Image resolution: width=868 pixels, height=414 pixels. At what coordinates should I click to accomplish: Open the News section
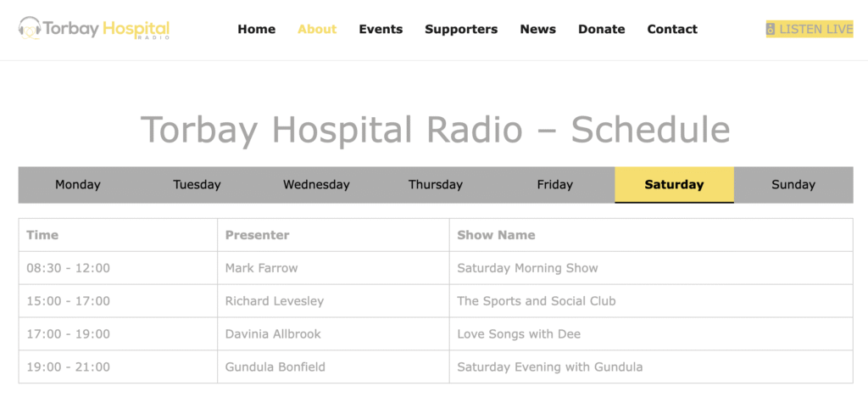pos(538,29)
